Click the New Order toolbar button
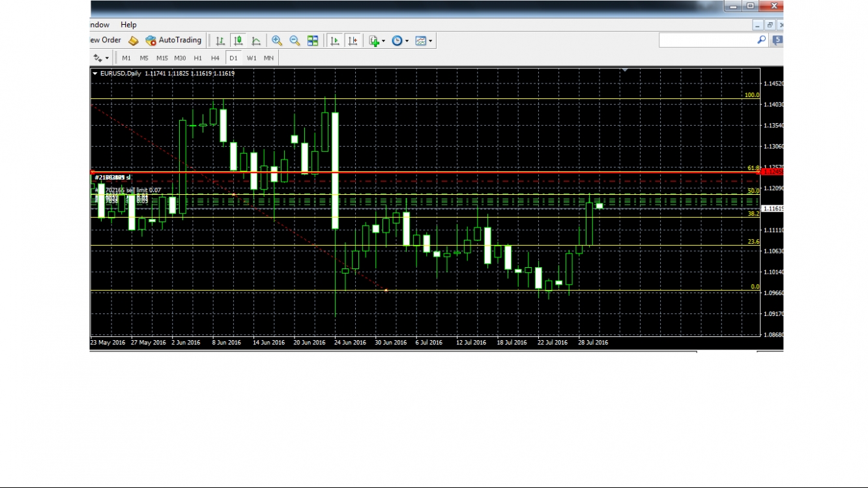Screen dimensions: 868x488 coord(106,40)
